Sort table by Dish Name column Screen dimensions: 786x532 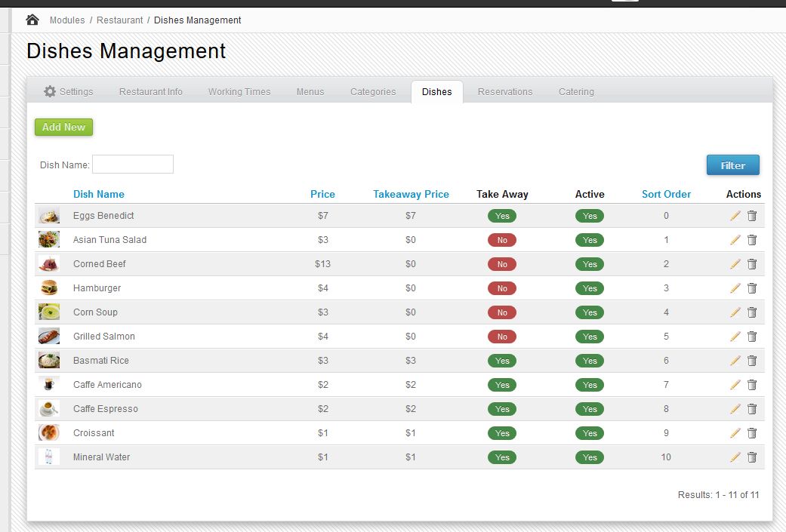coord(99,194)
